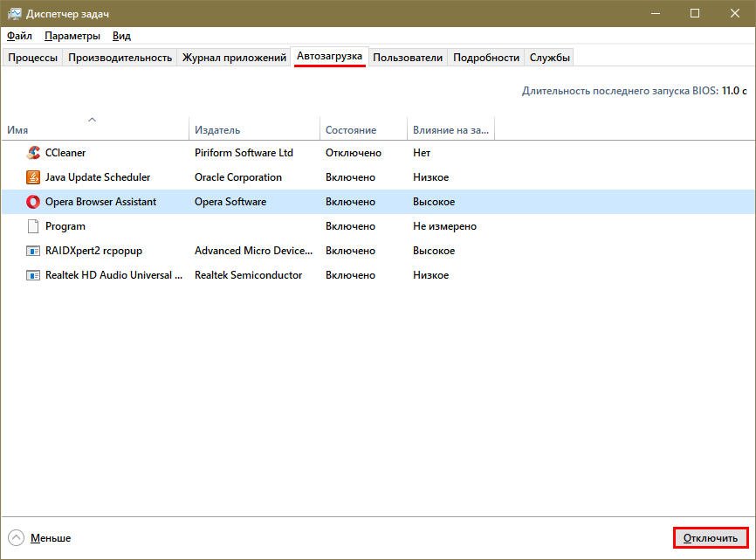Select the Program entry name
This screenshot has width=756, height=560.
(65, 226)
